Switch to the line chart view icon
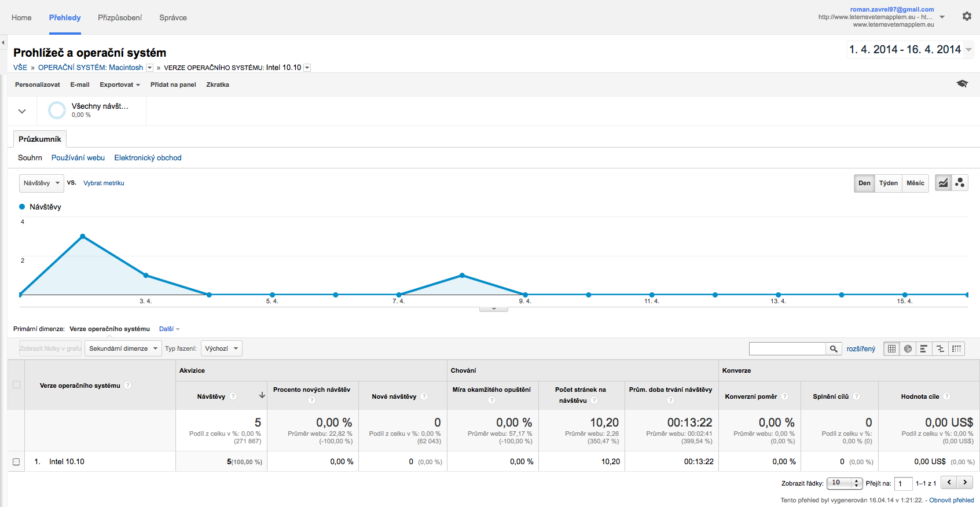The height and width of the screenshot is (507, 980). (944, 183)
